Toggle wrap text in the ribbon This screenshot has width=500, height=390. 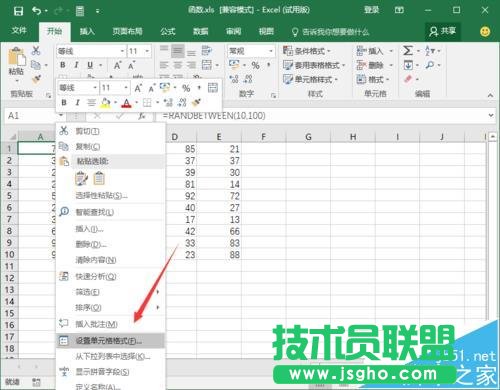point(207,51)
